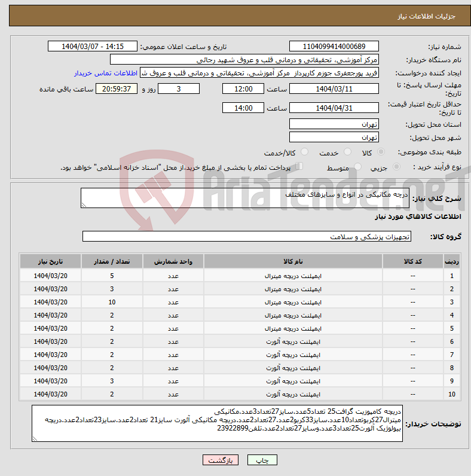Click item name in row 1
471x476 pixels.
pyautogui.click(x=293, y=276)
